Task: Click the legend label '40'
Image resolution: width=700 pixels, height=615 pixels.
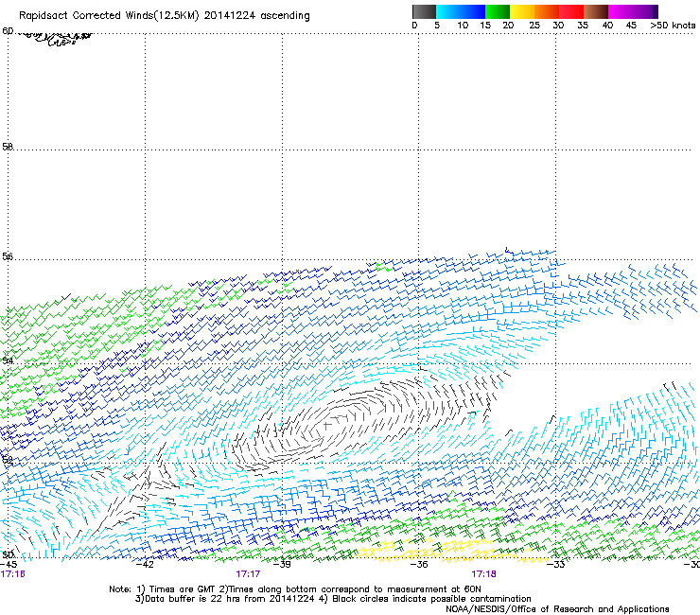Action: (607, 26)
